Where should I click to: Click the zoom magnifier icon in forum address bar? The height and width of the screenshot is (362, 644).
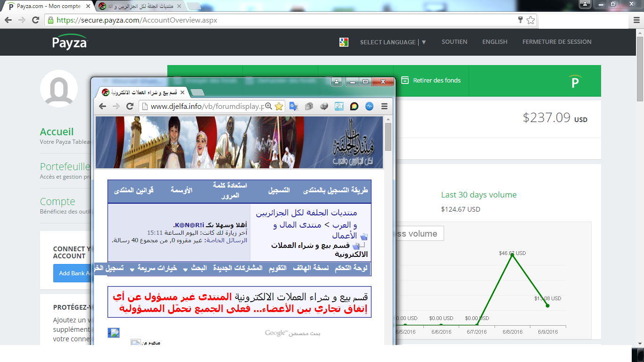pyautogui.click(x=269, y=107)
